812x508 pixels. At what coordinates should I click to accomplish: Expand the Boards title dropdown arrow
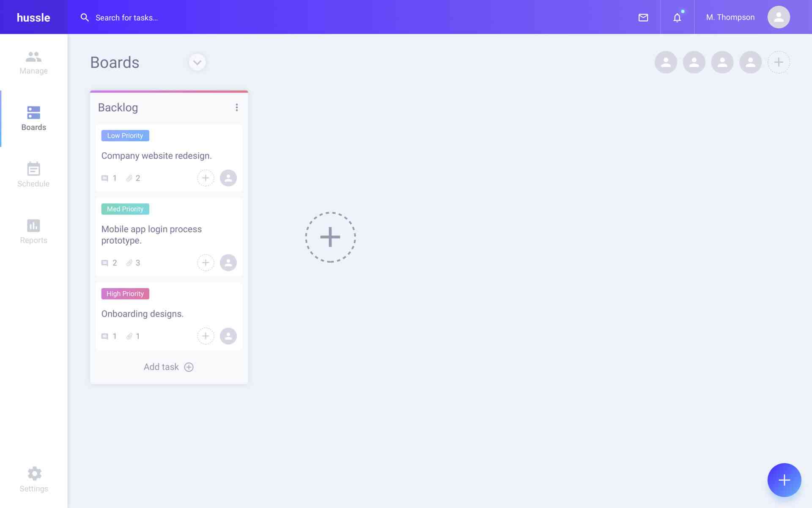click(197, 62)
